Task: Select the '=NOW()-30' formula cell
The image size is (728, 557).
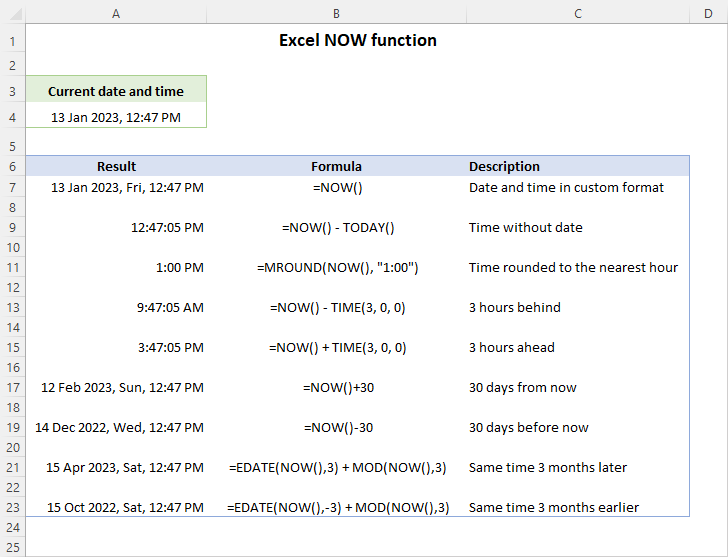Action: point(337,427)
